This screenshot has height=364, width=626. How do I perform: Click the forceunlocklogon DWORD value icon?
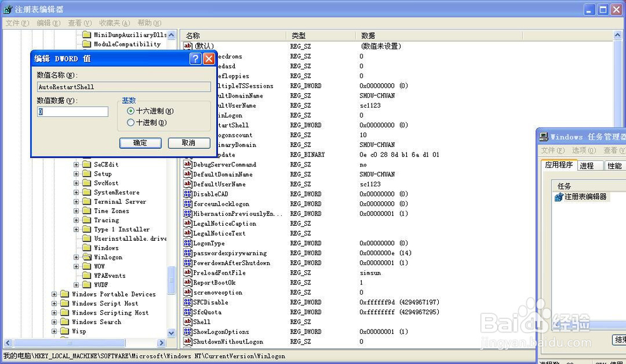188,203
